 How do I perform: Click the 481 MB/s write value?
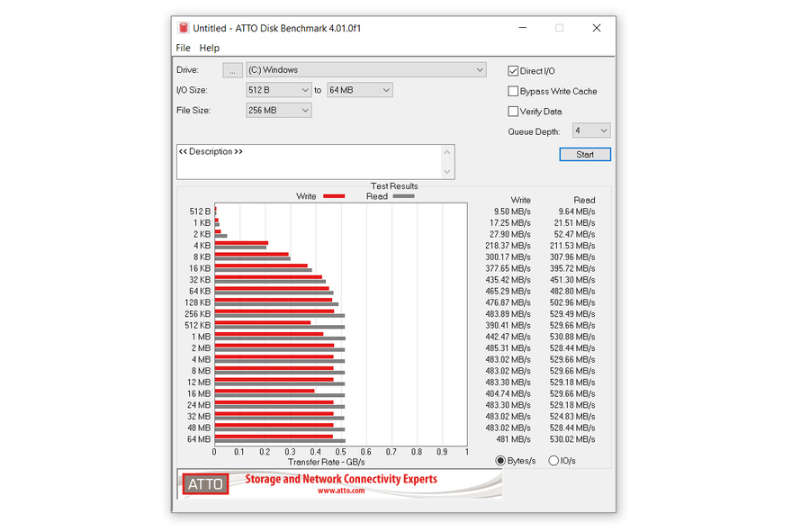tap(513, 439)
